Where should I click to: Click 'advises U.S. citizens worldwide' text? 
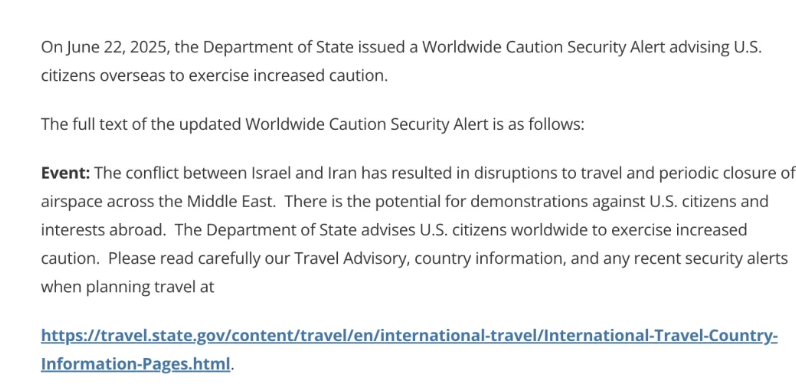434,231
